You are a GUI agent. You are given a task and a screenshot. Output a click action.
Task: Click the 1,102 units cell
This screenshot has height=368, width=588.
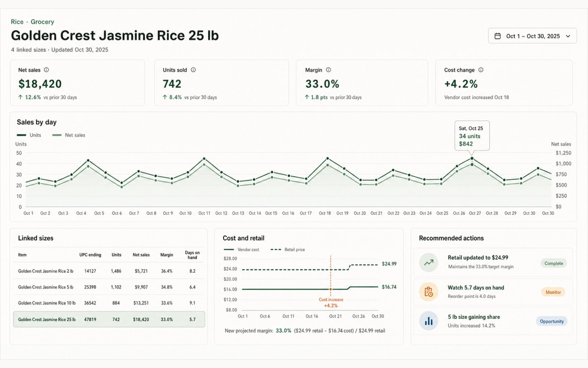116,287
